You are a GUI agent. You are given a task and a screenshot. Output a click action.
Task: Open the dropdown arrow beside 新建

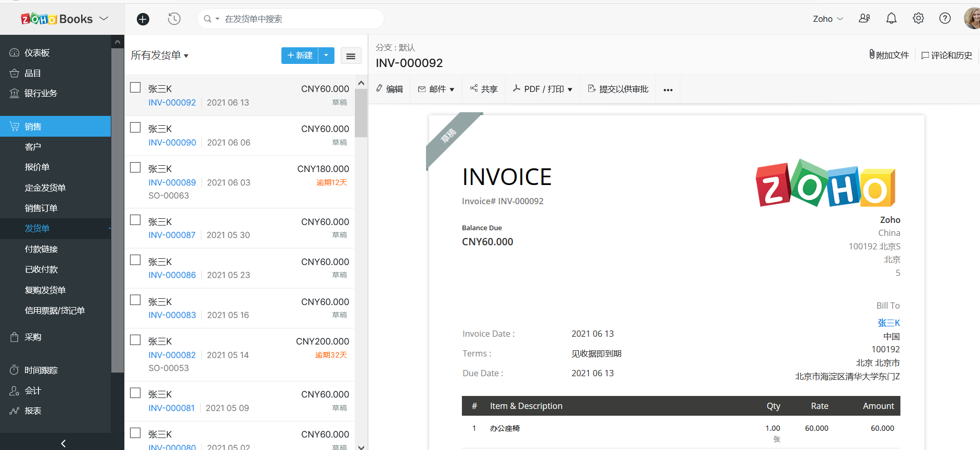pyautogui.click(x=326, y=56)
